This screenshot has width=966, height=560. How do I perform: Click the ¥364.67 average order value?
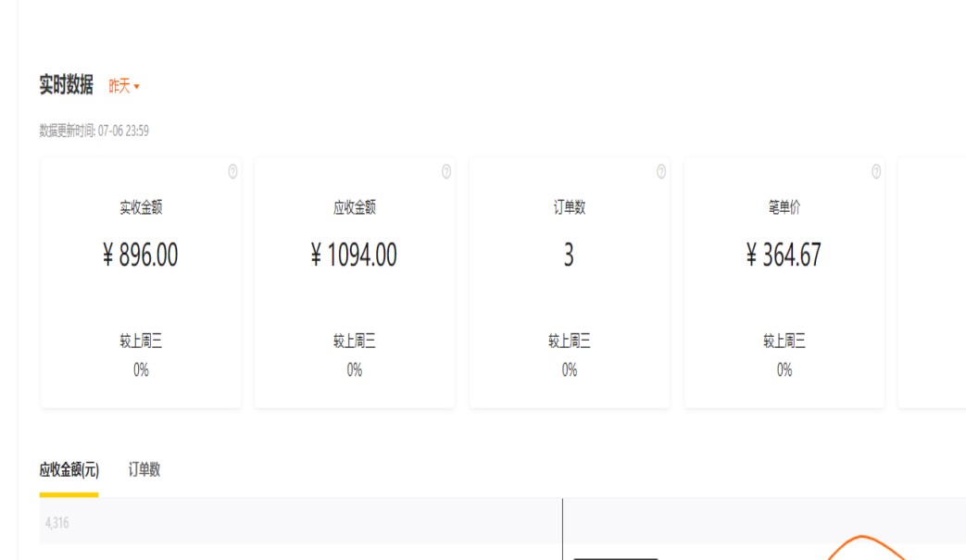[784, 255]
